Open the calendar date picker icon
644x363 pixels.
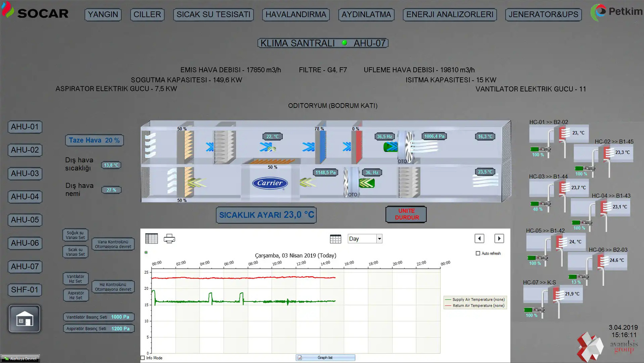(335, 239)
